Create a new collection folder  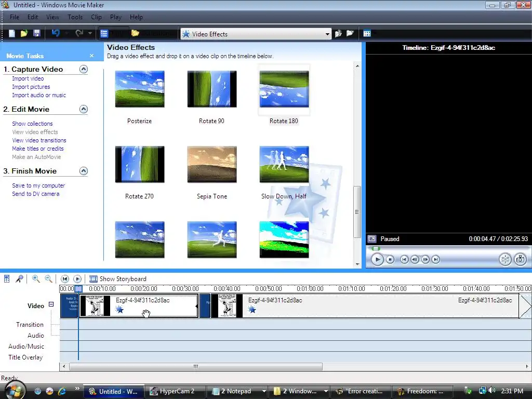[350, 33]
